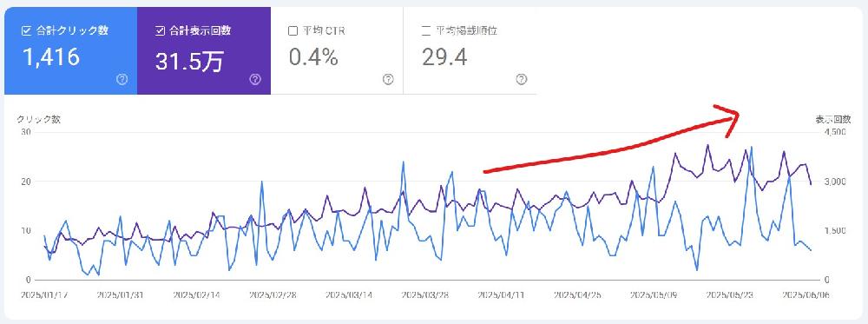Click the クリック数 left axis title
The width and height of the screenshot is (868, 324).
(x=39, y=120)
